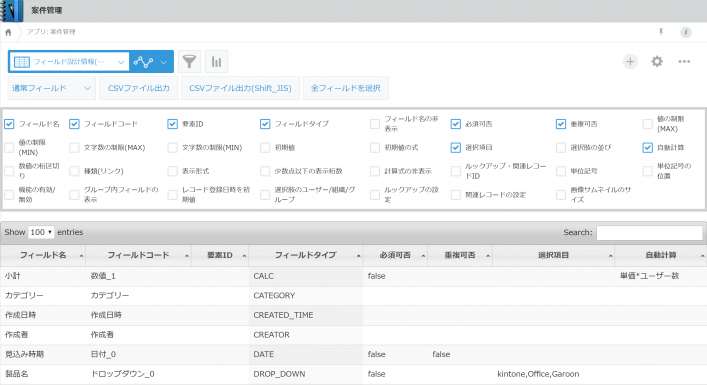
Task: Sort table by フィールド名 column header
Action: pos(43,256)
